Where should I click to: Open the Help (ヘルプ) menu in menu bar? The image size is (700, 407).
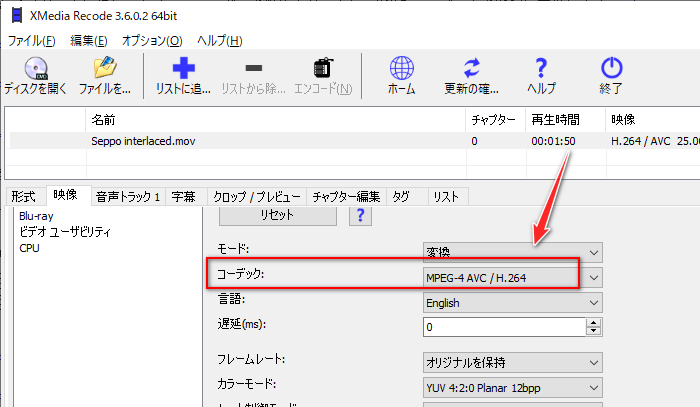click(x=220, y=41)
